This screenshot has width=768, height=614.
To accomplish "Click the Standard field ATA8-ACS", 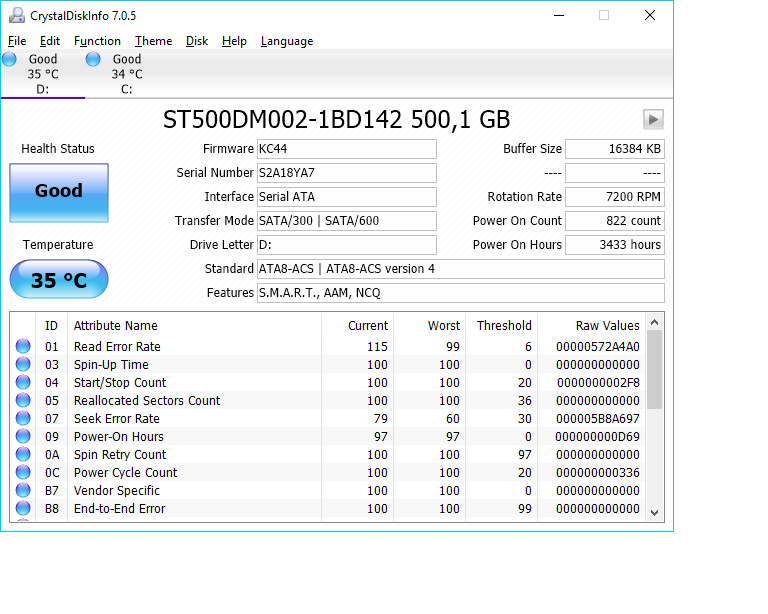I will pyautogui.click(x=461, y=269).
